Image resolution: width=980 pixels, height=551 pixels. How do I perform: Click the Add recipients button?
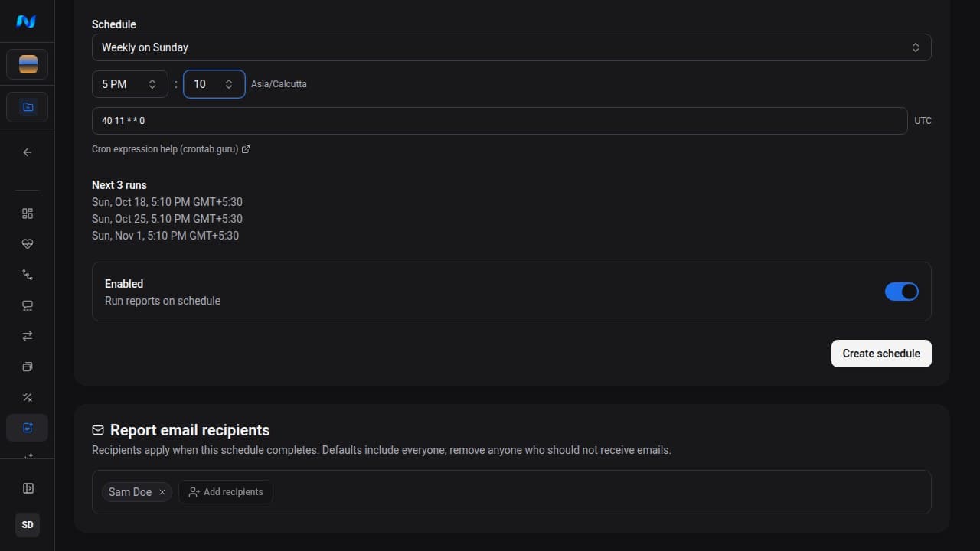click(226, 492)
